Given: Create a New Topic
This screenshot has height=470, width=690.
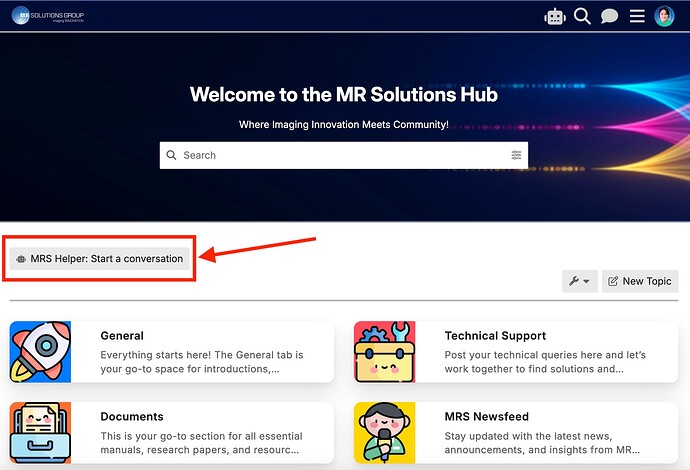Looking at the screenshot, I should [640, 281].
